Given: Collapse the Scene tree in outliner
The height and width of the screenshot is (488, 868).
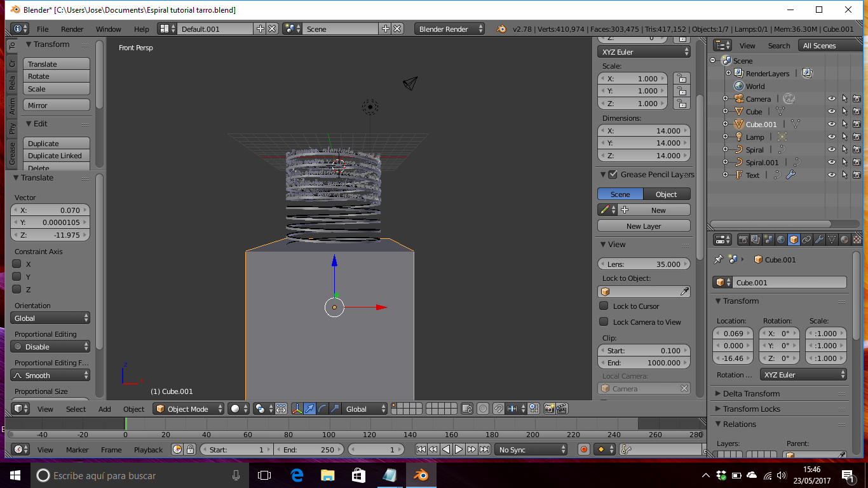Looking at the screenshot, I should 713,60.
